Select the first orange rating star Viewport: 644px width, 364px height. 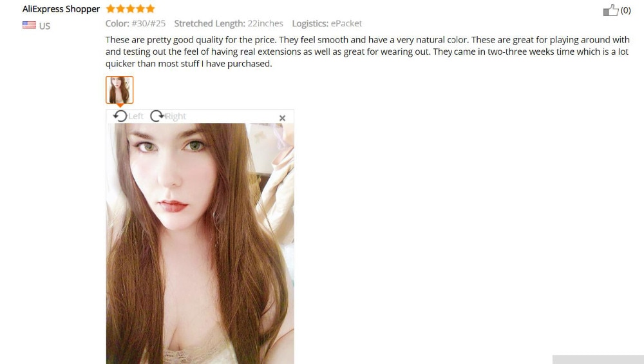pyautogui.click(x=111, y=8)
